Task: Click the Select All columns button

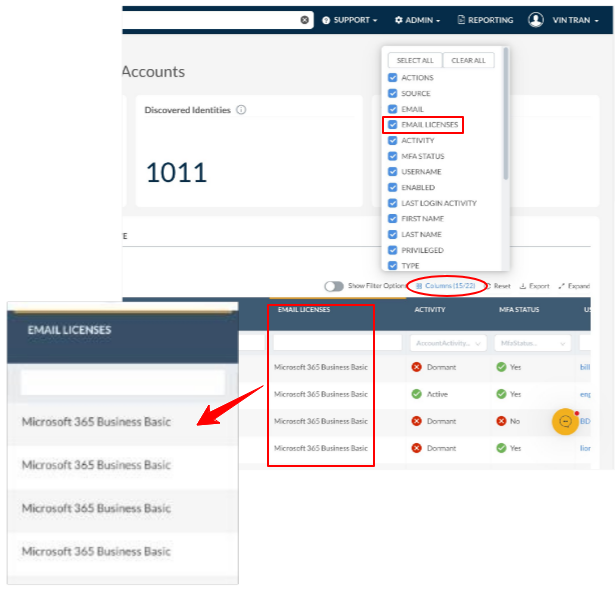Action: [415, 60]
